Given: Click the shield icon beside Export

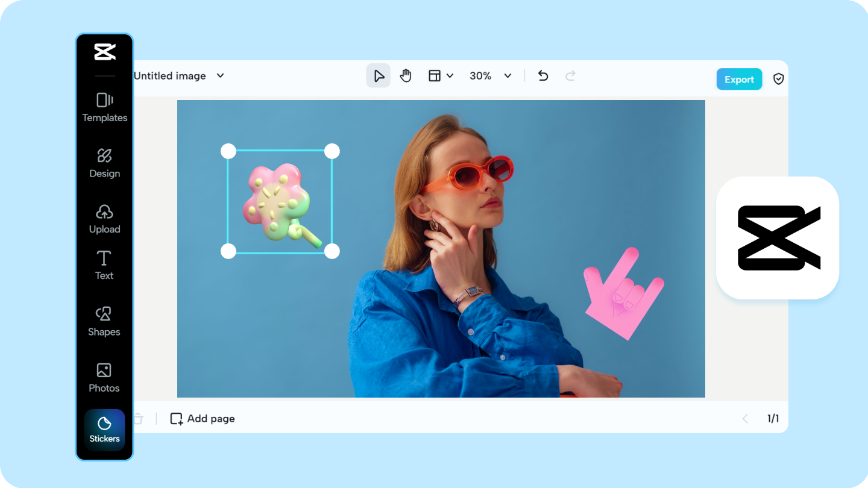Looking at the screenshot, I should (x=779, y=80).
